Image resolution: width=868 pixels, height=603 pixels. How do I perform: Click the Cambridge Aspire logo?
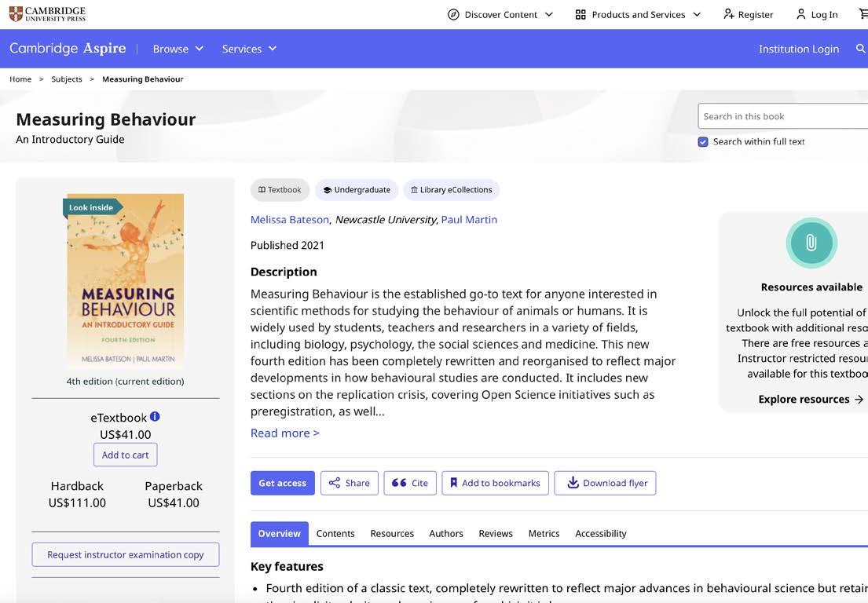point(68,48)
